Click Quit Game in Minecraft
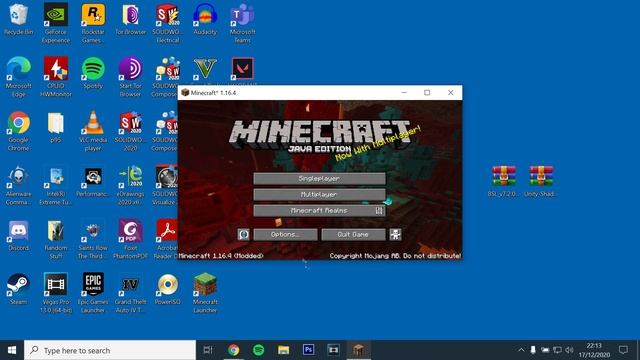The width and height of the screenshot is (640, 360). (x=353, y=234)
